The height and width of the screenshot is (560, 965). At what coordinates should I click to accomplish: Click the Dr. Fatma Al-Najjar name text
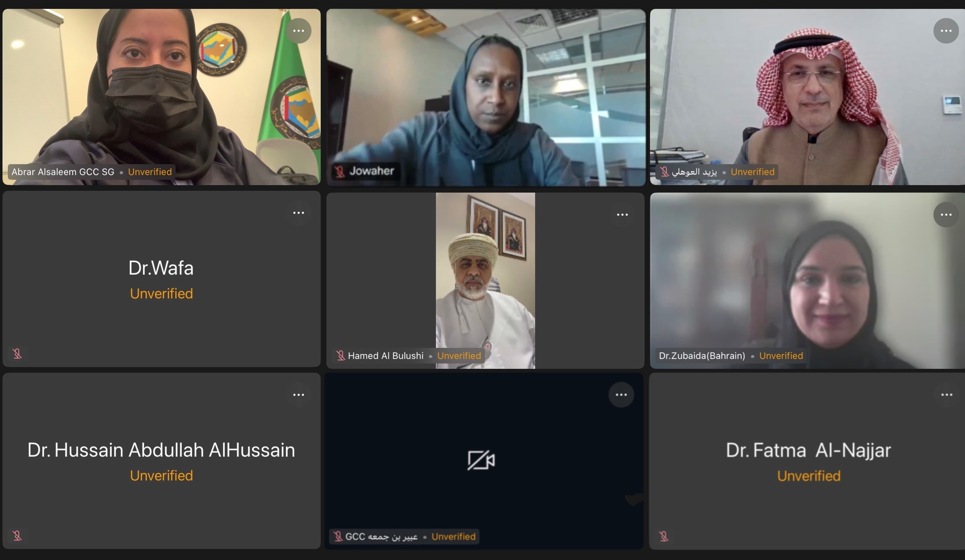[x=809, y=450]
